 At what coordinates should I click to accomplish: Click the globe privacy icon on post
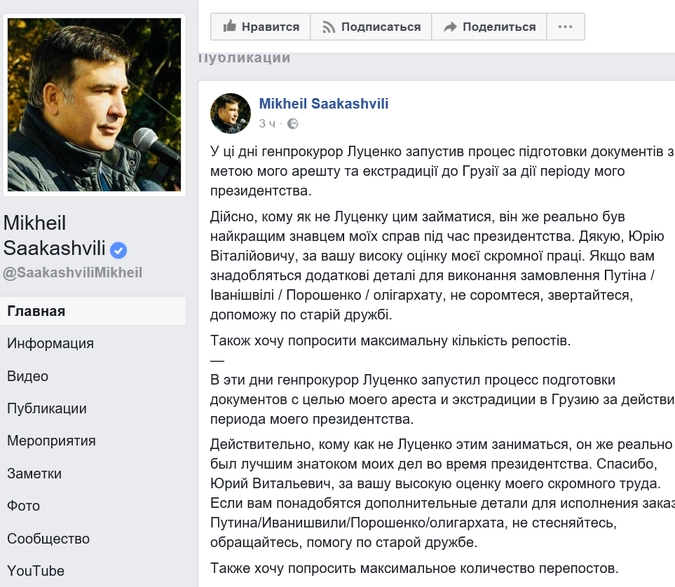pos(292,124)
